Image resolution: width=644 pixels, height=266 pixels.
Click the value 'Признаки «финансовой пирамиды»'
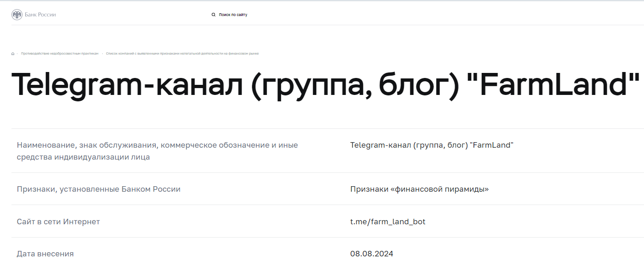coord(419,189)
